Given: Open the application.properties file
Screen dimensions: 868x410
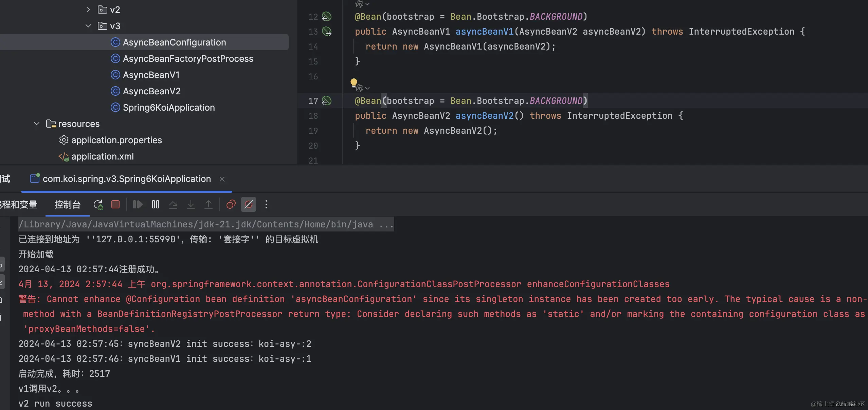Looking at the screenshot, I should click(x=116, y=140).
